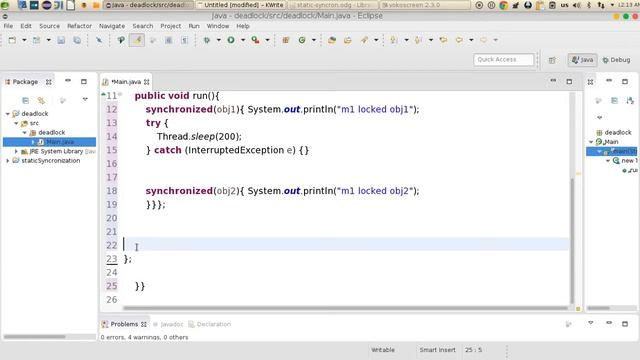640x360 pixels.
Task: Switch to the KWrite window in taskbar
Action: (x=241, y=5)
